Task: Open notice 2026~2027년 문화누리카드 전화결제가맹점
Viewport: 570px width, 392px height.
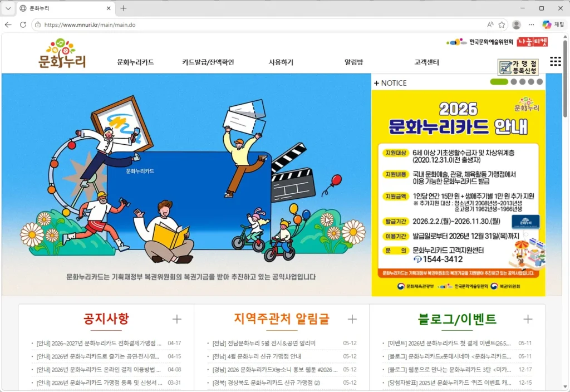Action: pos(99,343)
